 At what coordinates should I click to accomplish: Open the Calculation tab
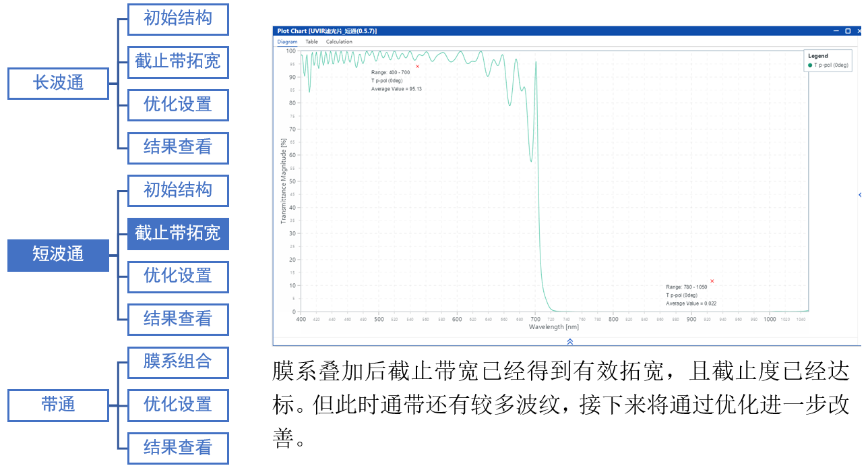339,42
